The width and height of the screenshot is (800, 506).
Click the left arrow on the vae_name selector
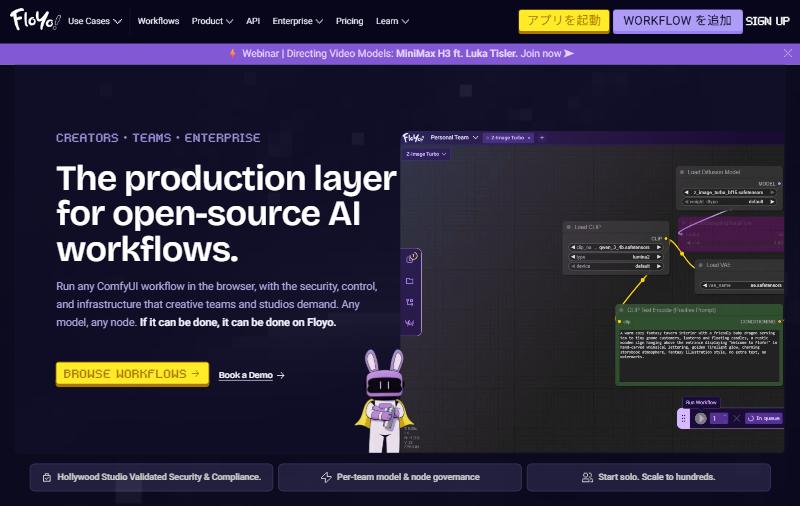click(705, 285)
